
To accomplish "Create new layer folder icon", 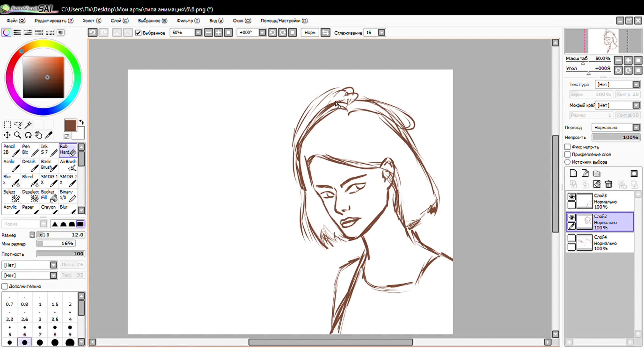I will tap(597, 173).
